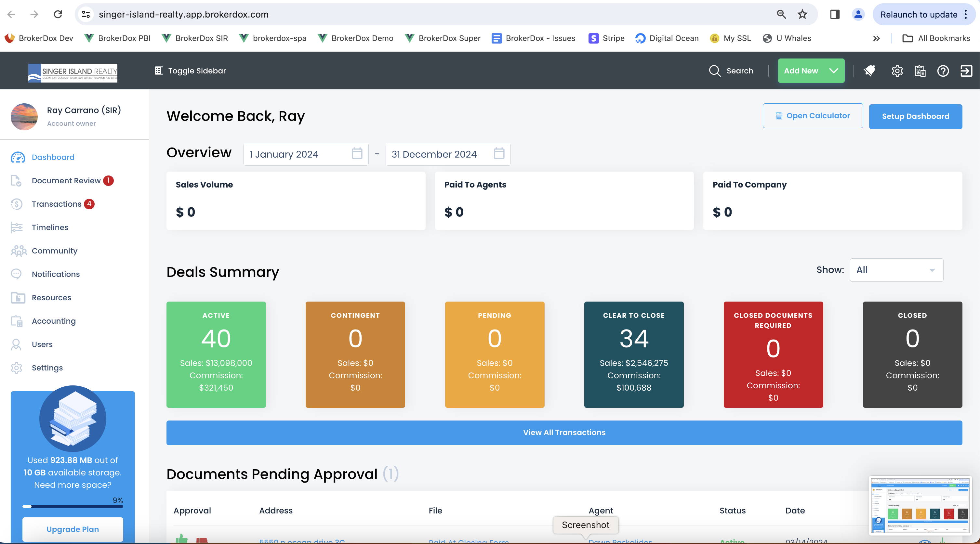980x544 pixels.
Task: Click Setup Dashboard button
Action: 915,116
